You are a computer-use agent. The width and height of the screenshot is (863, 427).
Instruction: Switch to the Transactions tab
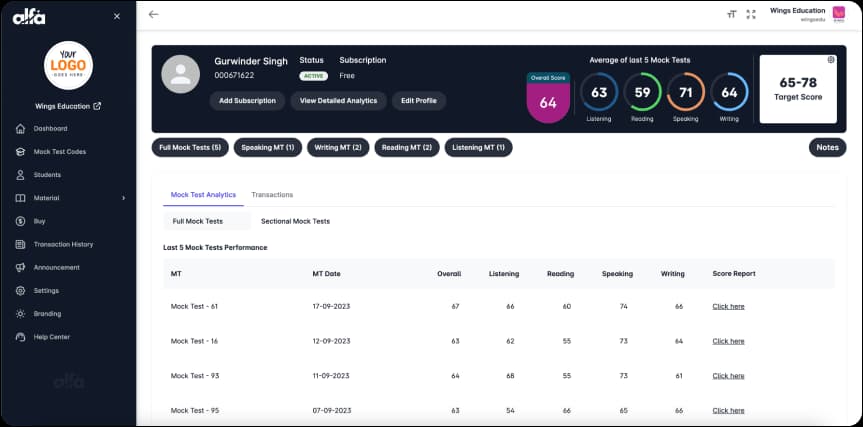pos(272,195)
